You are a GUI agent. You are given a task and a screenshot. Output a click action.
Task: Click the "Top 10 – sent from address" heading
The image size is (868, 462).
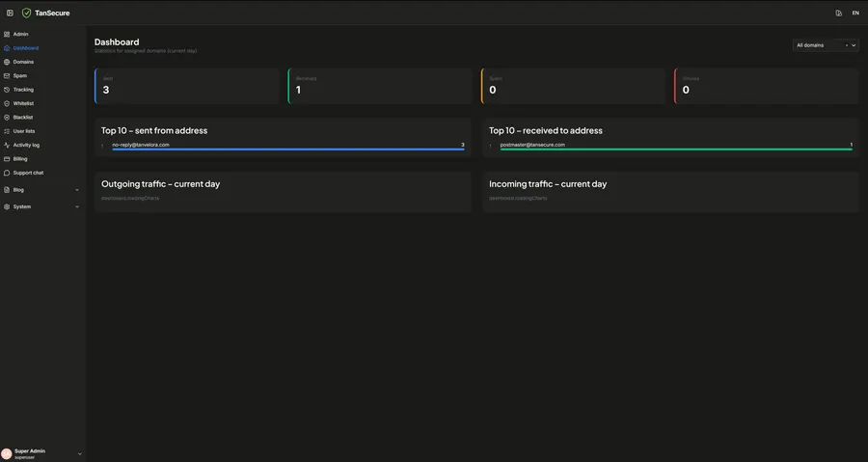pos(154,130)
